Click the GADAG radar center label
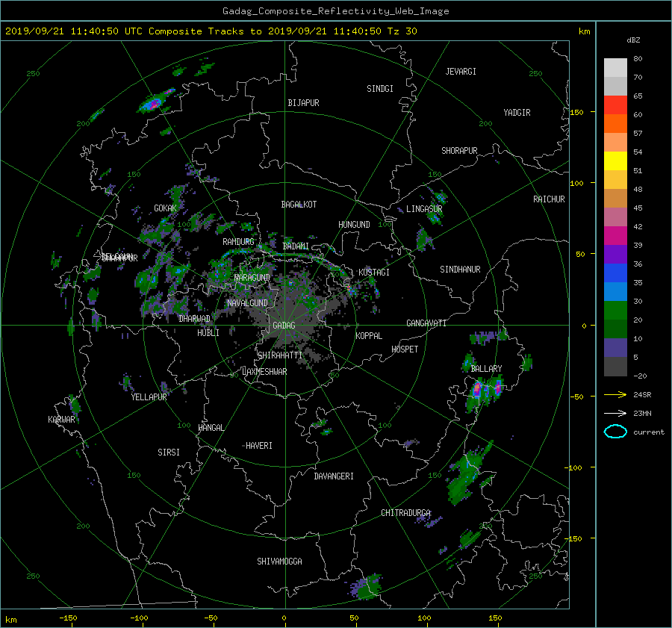The image size is (672, 628). click(284, 326)
